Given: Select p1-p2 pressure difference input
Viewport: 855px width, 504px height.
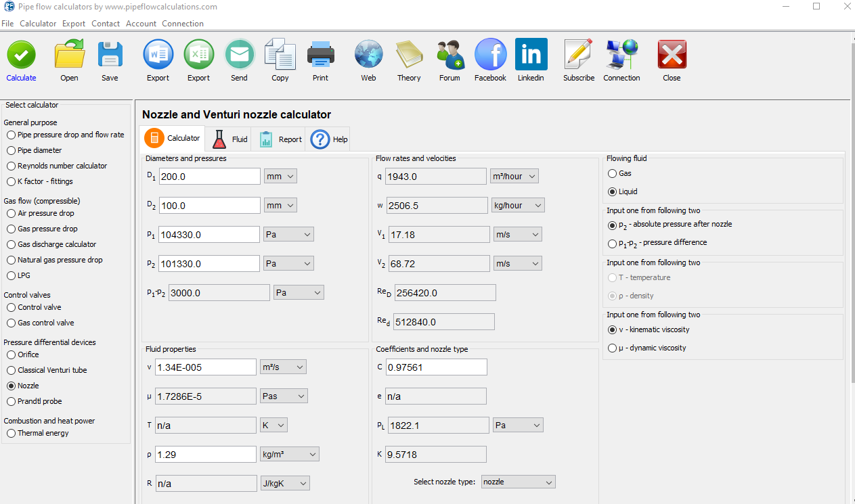Looking at the screenshot, I should pos(611,245).
